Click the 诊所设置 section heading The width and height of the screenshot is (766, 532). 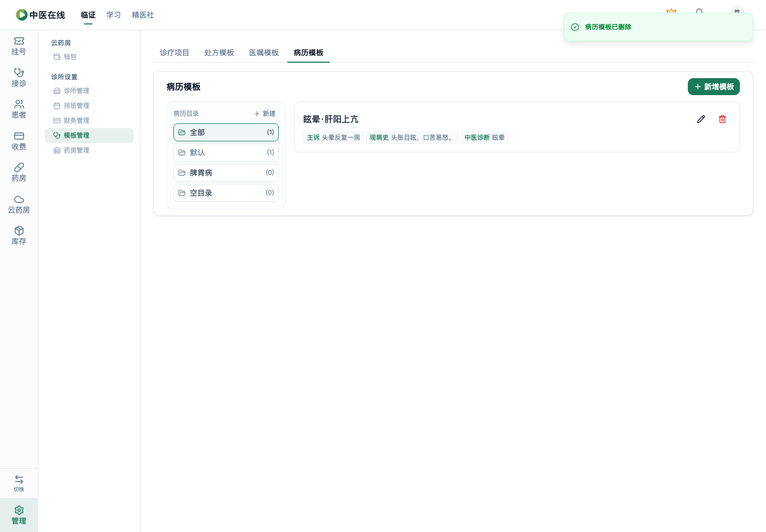coord(64,77)
